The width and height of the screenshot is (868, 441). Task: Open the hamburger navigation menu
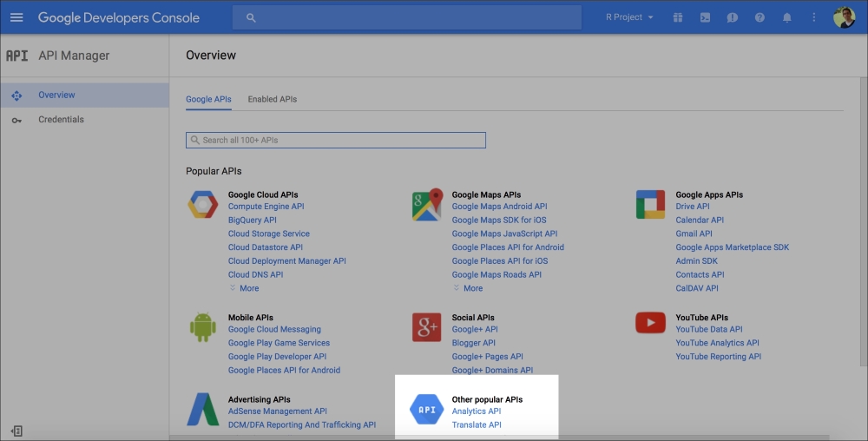coord(16,17)
